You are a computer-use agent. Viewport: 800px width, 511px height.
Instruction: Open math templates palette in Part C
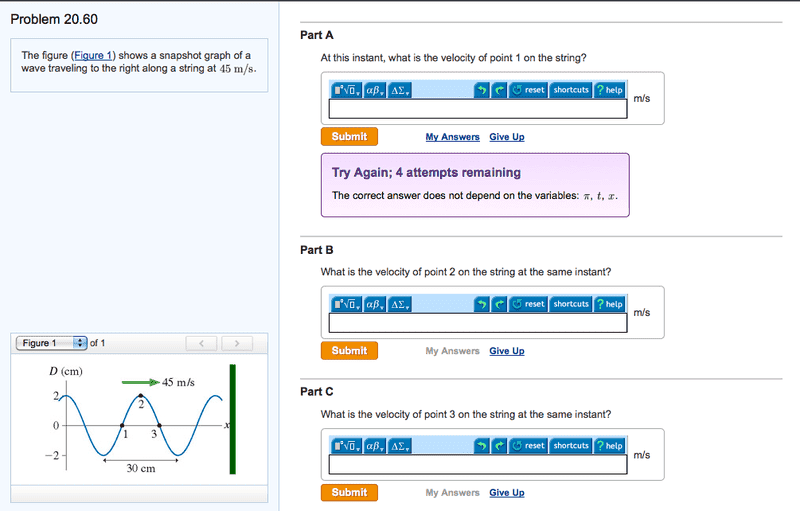coord(347,446)
